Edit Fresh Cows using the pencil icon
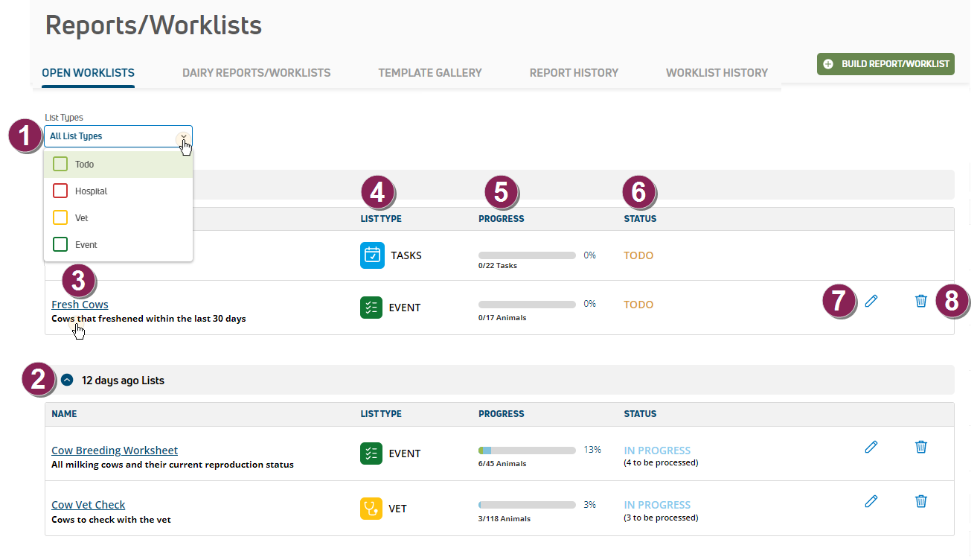Screen dimensions: 980x557 coord(871,301)
